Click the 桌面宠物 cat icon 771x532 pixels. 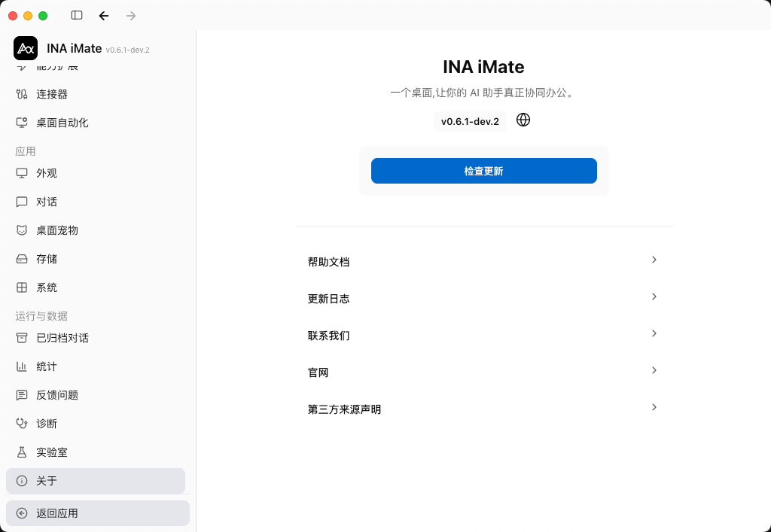(x=22, y=230)
